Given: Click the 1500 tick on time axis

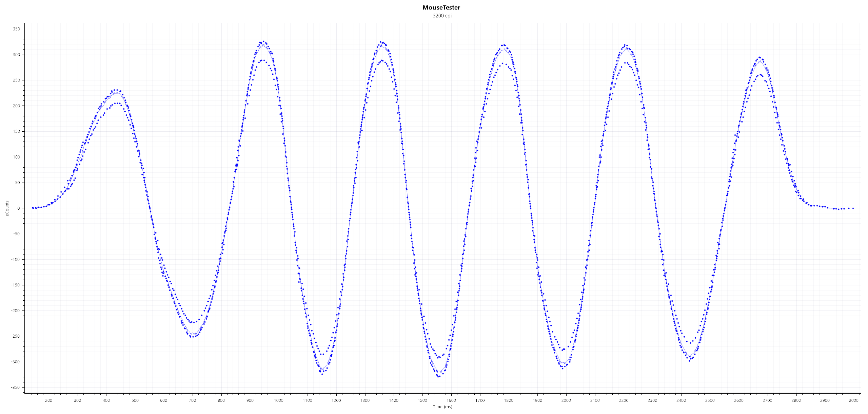Looking at the screenshot, I should coord(422,400).
